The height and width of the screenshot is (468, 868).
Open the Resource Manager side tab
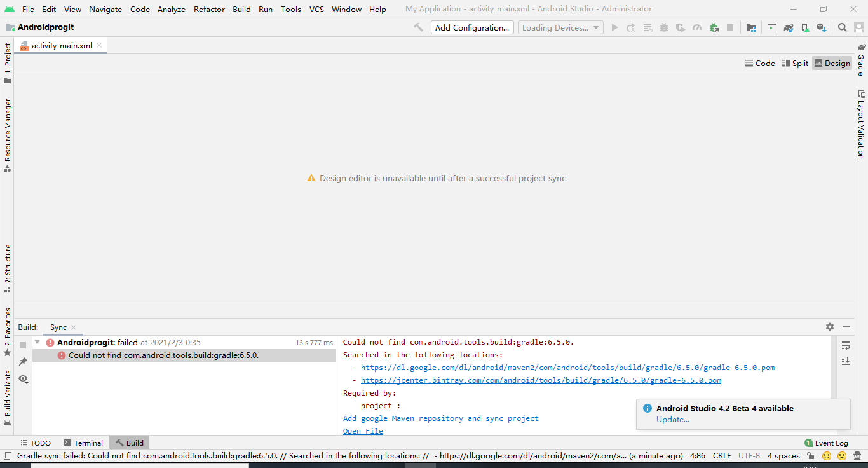coord(8,135)
